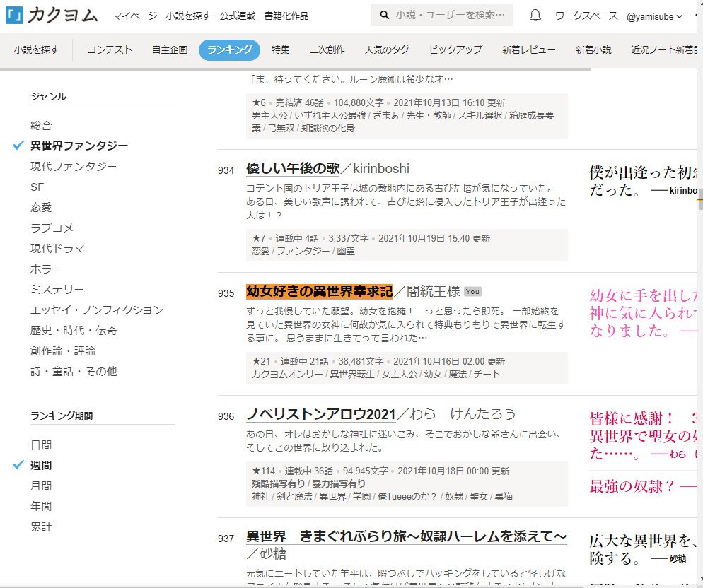
Task: Click the 'You' badge beside 闇統王様
Action: 472,292
